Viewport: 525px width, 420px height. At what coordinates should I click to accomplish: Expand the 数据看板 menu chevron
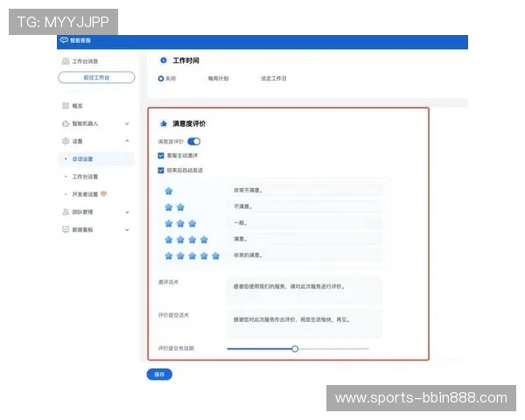(x=127, y=230)
